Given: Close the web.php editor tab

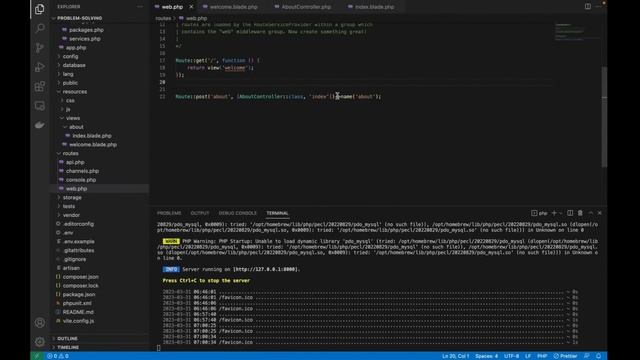Looking at the screenshot, I should tap(191, 7).
